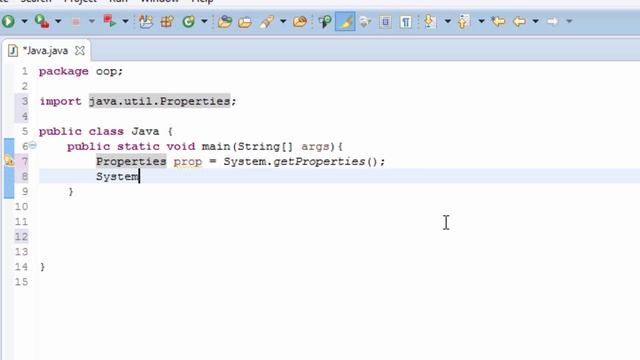Click the Open Task folder icon

pyautogui.click(x=245, y=22)
